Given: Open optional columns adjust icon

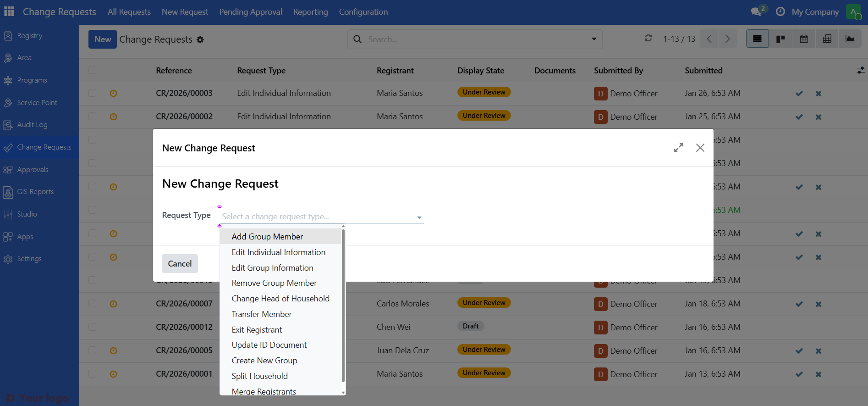Looking at the screenshot, I should pyautogui.click(x=861, y=70).
